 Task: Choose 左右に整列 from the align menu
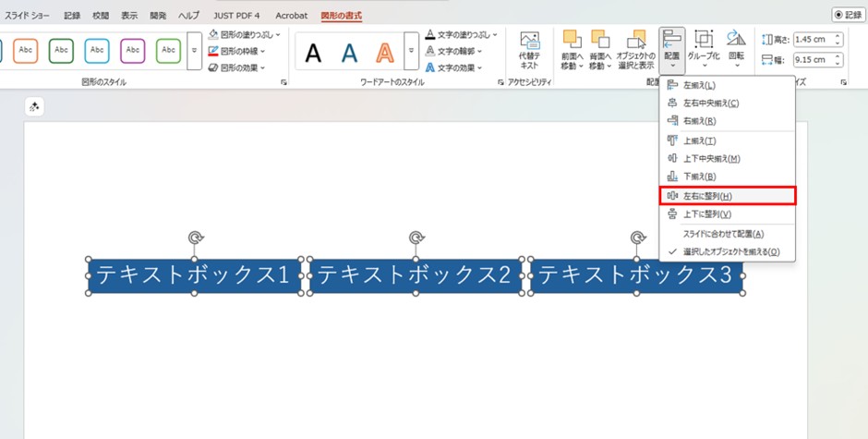pos(706,196)
